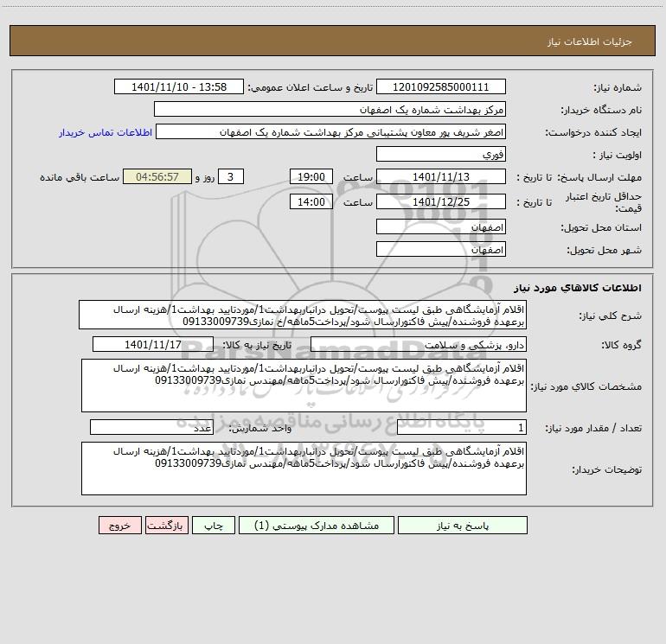Click buyer organization name field
This screenshot has width=666, height=644.
pos(330,109)
